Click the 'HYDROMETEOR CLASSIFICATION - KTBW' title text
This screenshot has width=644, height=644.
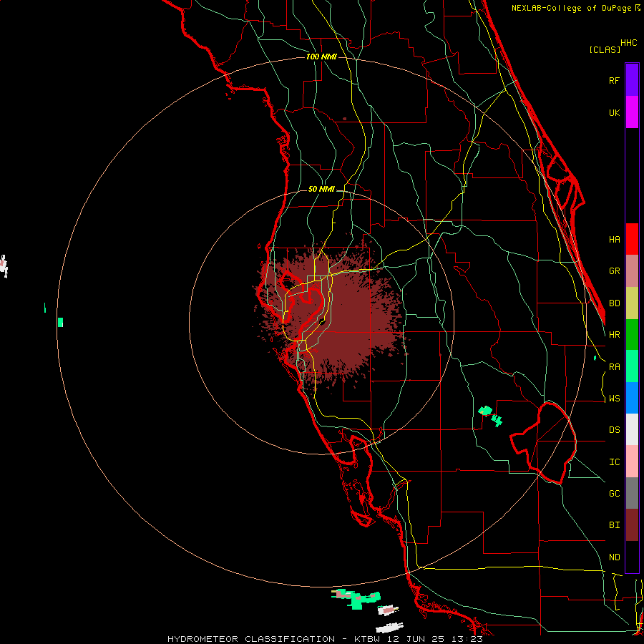tap(276, 639)
